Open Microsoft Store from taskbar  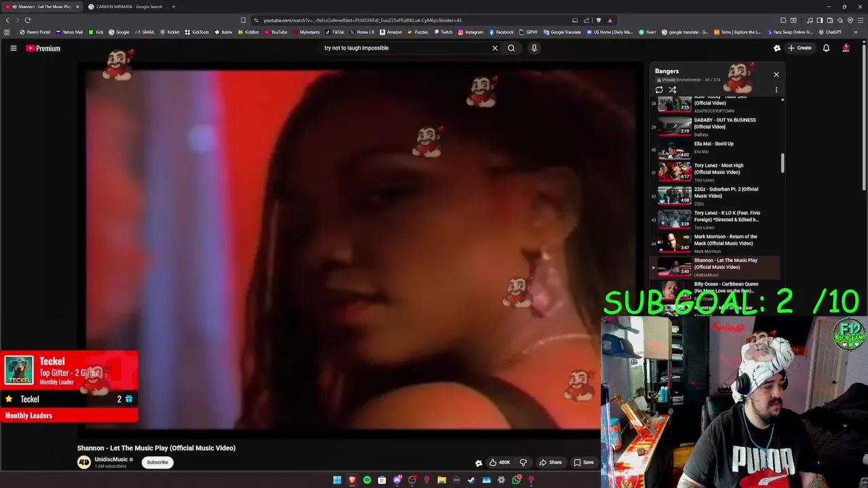[x=382, y=480]
